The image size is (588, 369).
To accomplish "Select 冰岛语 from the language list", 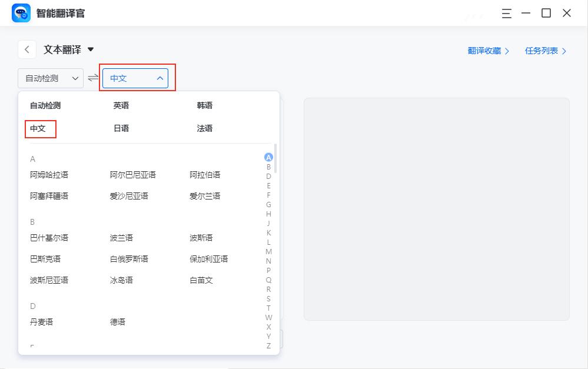I will pyautogui.click(x=120, y=280).
